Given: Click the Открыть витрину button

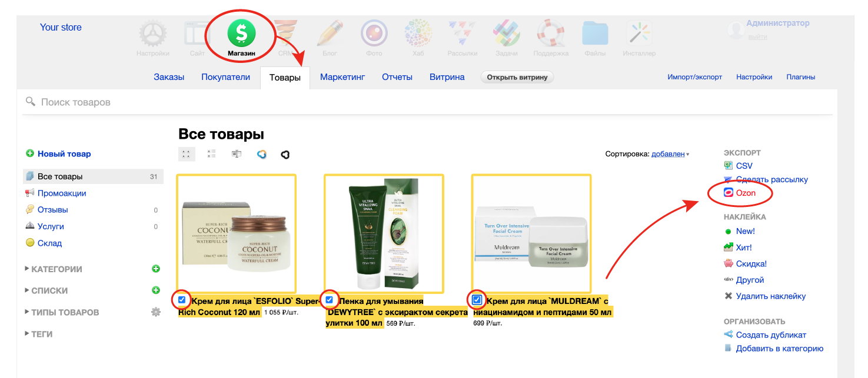Looking at the screenshot, I should [517, 76].
